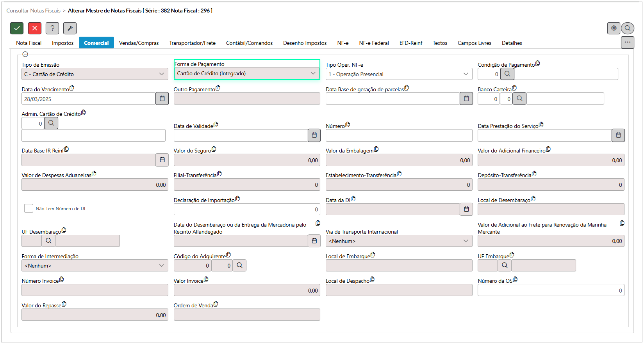The width and height of the screenshot is (644, 344).
Task: Open calendar for Data Prestação do Serviço
Action: point(618,135)
